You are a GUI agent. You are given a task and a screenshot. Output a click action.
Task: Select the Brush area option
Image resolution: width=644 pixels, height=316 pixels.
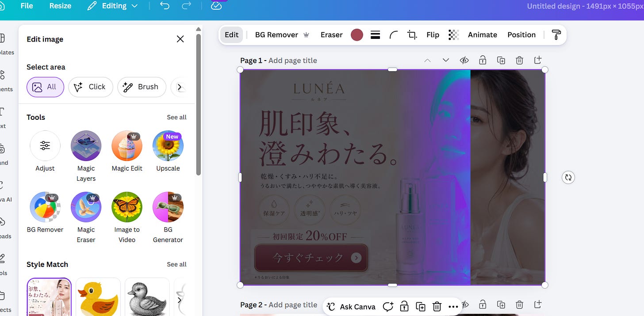point(142,87)
